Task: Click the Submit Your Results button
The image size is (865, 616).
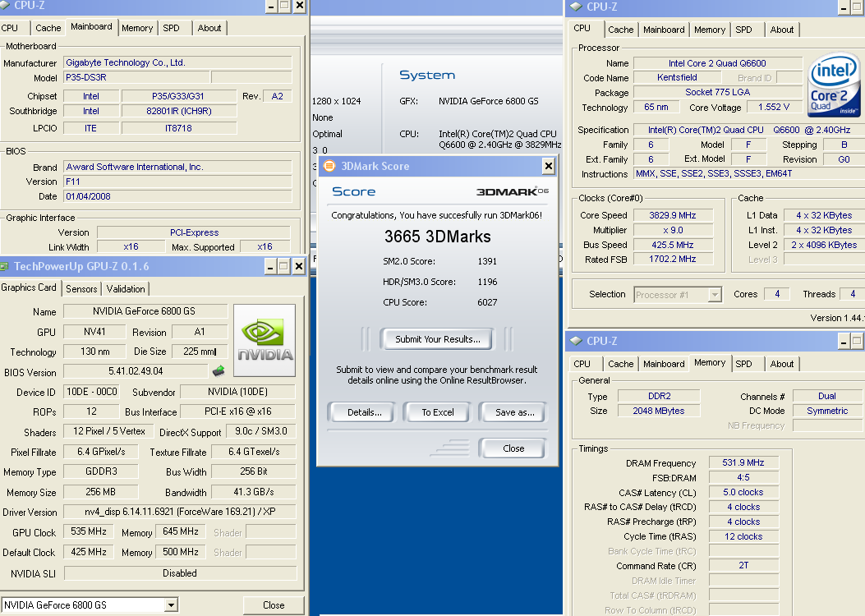Action: 438,339
